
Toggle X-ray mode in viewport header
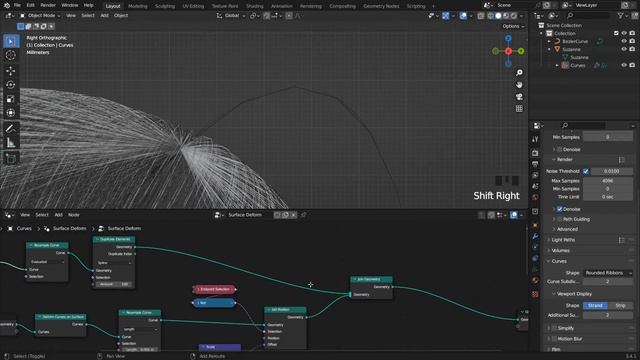pyautogui.click(x=481, y=16)
